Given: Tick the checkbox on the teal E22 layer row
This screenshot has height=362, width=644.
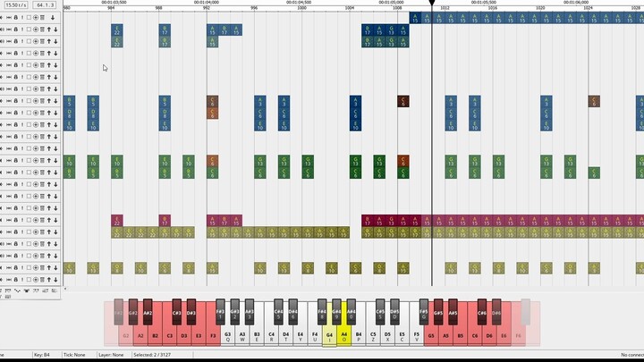Looking at the screenshot, I should click(x=29, y=41).
